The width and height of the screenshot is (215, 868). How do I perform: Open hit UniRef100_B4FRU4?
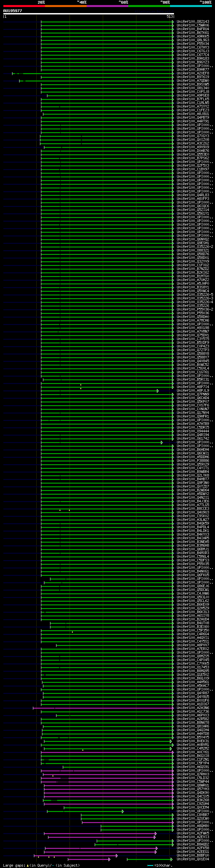coord(193,29)
